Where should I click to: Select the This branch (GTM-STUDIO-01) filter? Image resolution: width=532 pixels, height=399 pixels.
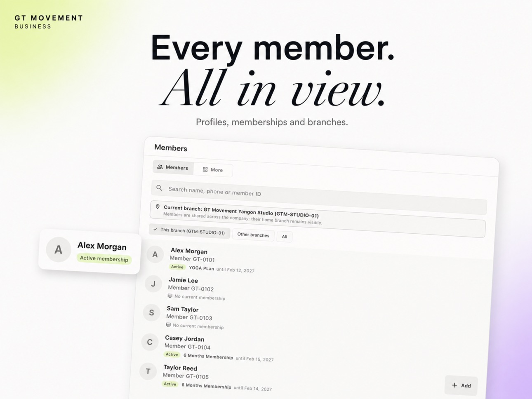coord(190,231)
